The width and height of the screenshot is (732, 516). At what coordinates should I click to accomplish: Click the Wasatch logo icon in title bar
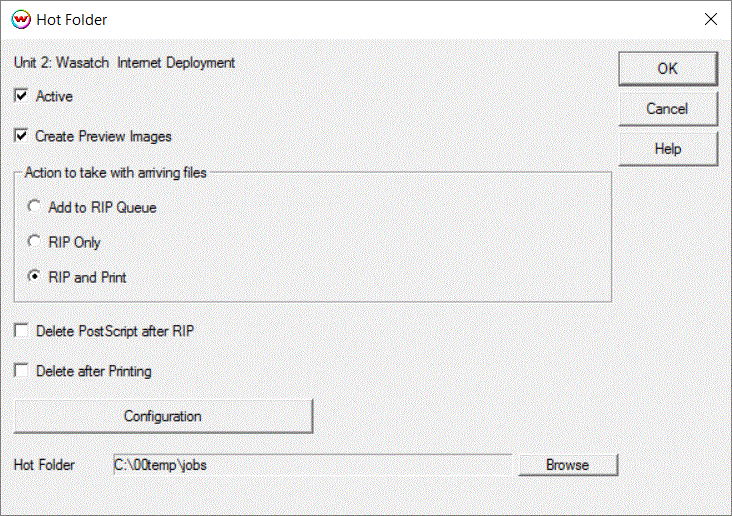pos(21,20)
